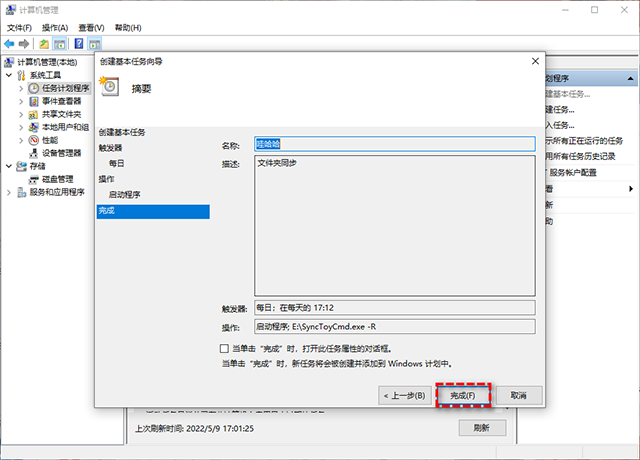The height and width of the screenshot is (460, 640).
Task: Click the task history record action entry
Action: (580, 156)
